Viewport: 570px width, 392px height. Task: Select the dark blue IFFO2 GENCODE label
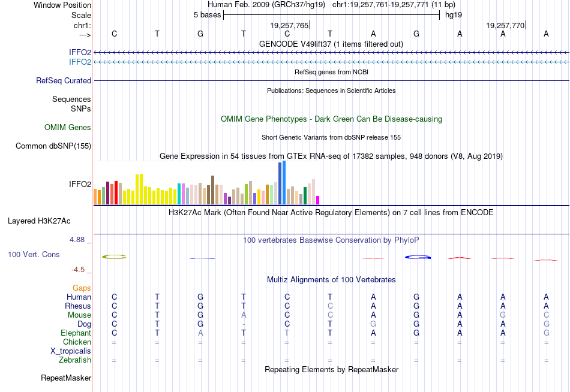pos(80,53)
